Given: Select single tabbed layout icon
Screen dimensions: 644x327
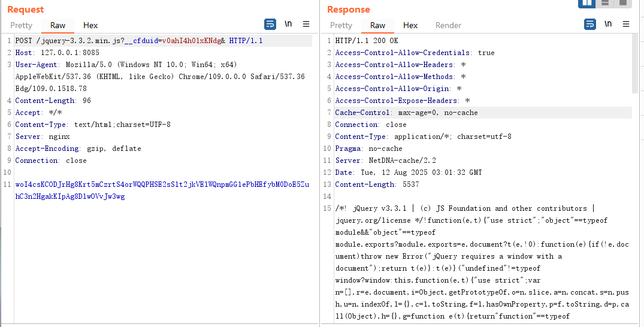Looking at the screenshot, I should tap(622, 3).
